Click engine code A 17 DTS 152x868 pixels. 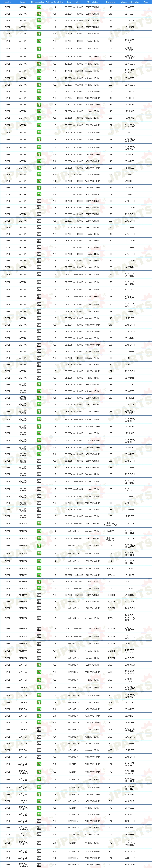(130, 658)
